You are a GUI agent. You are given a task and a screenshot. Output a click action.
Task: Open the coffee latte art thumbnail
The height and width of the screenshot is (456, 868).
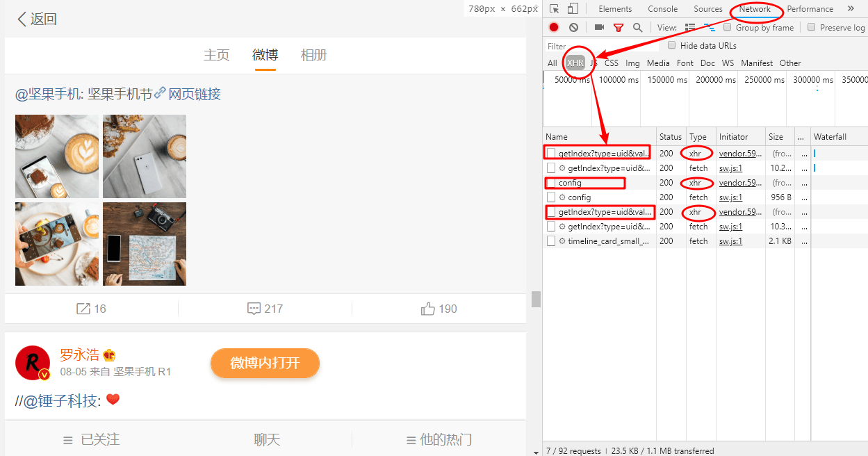57,156
